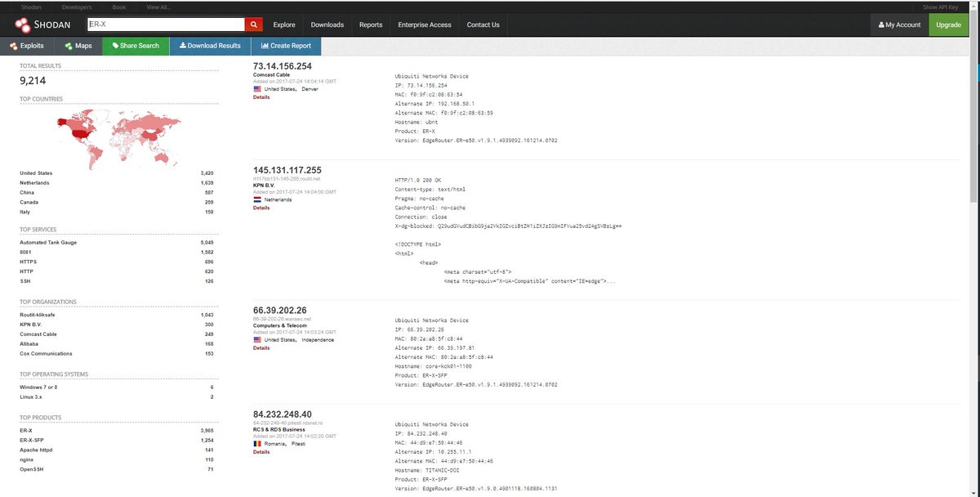The image size is (980, 497).
Task: Click US flag beside Denver
Action: point(257,88)
